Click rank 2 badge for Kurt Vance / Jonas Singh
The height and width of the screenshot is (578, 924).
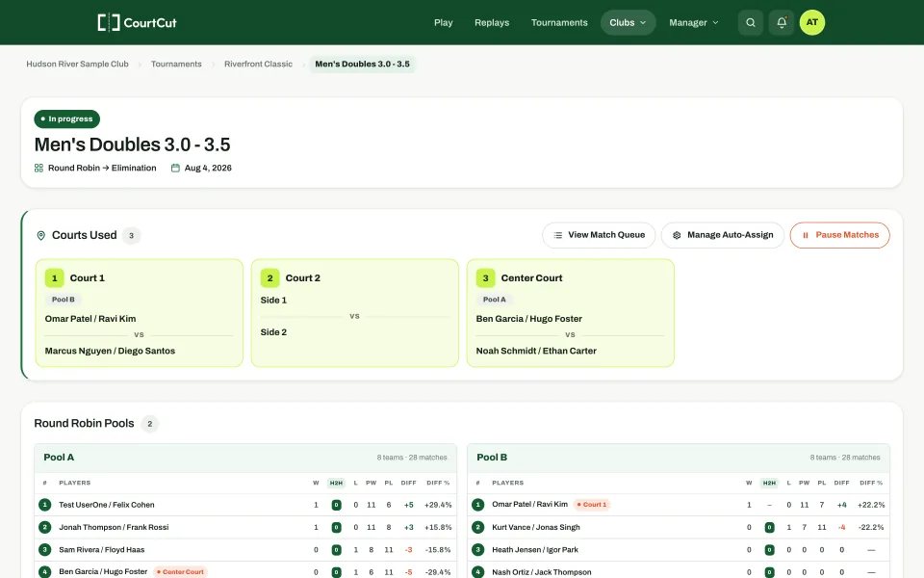coord(478,527)
